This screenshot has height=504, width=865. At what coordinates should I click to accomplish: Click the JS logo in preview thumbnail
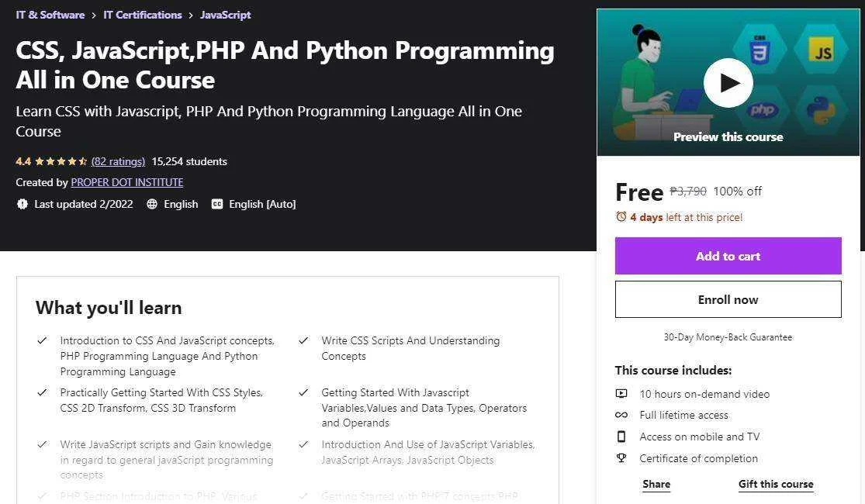click(x=821, y=50)
